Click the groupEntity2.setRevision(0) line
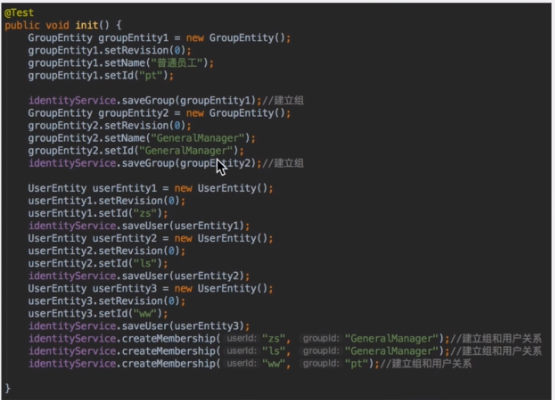This screenshot has width=555, height=400. [x=109, y=126]
